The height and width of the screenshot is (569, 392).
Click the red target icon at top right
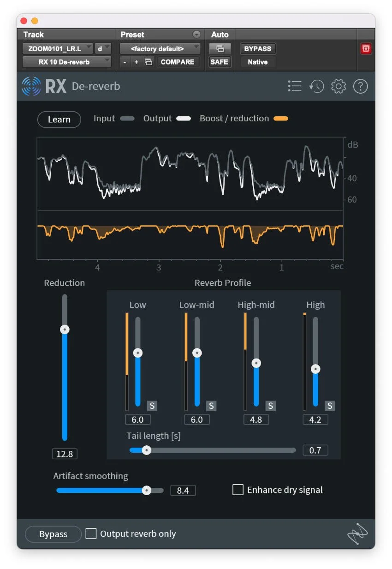tap(366, 48)
